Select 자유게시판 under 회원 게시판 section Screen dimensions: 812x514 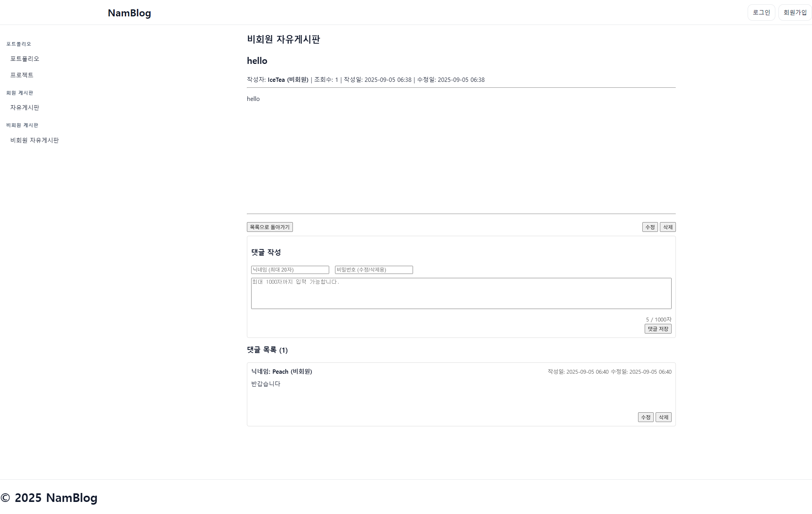point(25,108)
